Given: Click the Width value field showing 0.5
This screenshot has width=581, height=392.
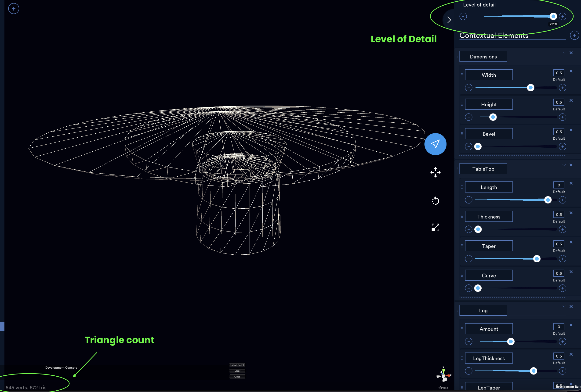Looking at the screenshot, I should pos(559,73).
